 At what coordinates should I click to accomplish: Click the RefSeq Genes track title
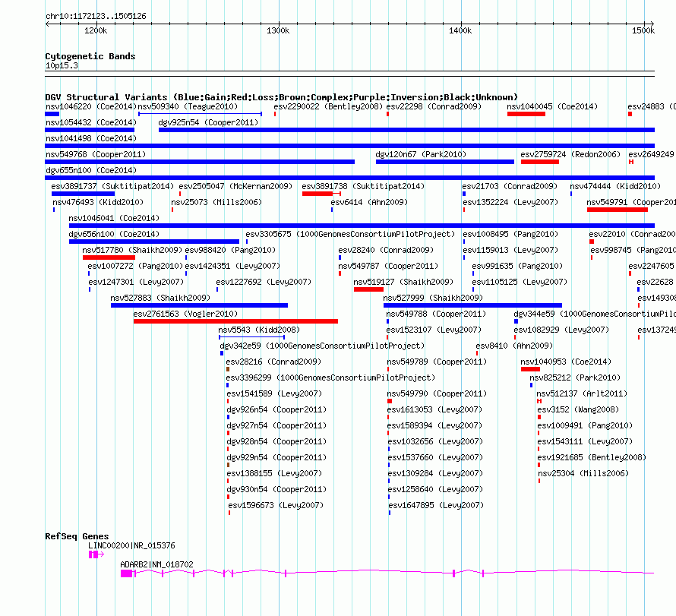77,536
